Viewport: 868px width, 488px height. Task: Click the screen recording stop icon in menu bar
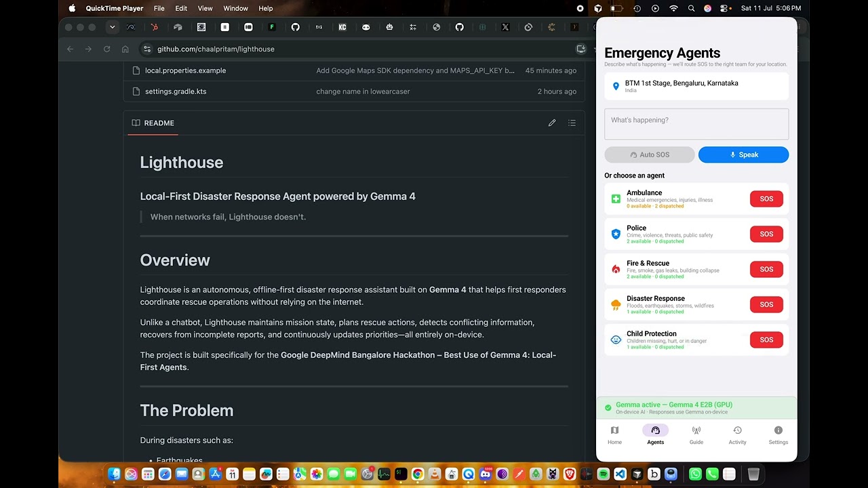(580, 8)
